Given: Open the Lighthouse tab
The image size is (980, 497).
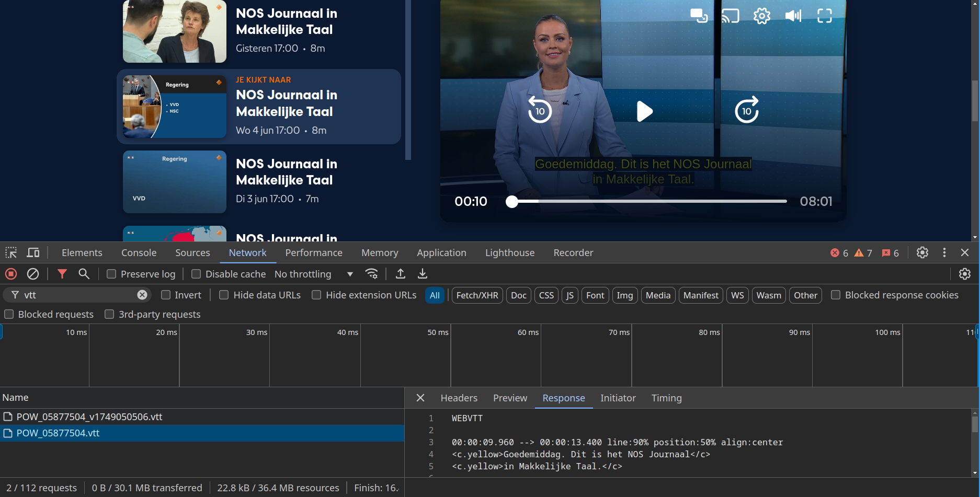Looking at the screenshot, I should [x=510, y=252].
